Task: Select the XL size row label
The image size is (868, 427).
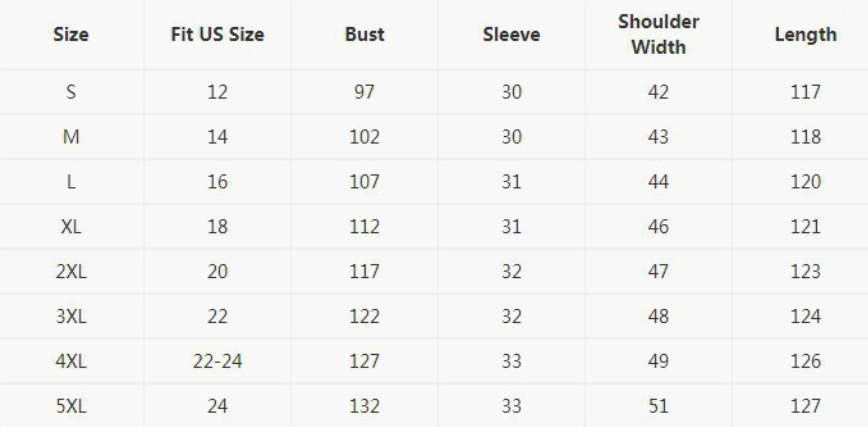Action: tap(72, 227)
